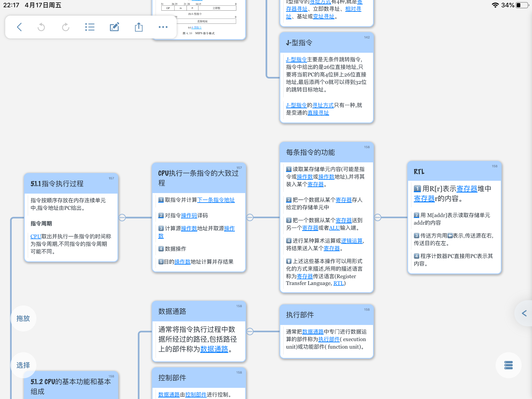Collapse branch after 数据通路 node
Screen dimensions: 532x399
(250, 331)
